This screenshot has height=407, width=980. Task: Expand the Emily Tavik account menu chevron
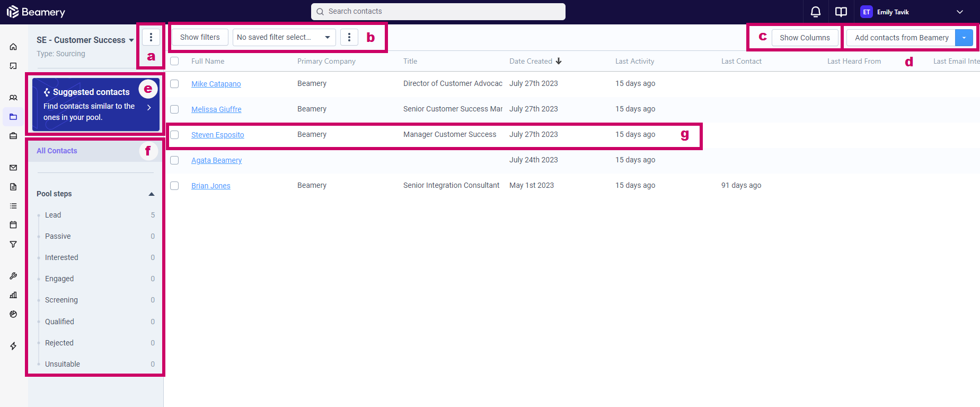click(960, 12)
